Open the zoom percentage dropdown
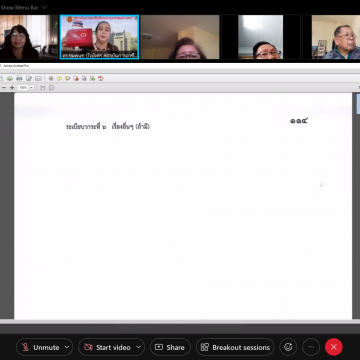360x360 pixels. (x=31, y=87)
